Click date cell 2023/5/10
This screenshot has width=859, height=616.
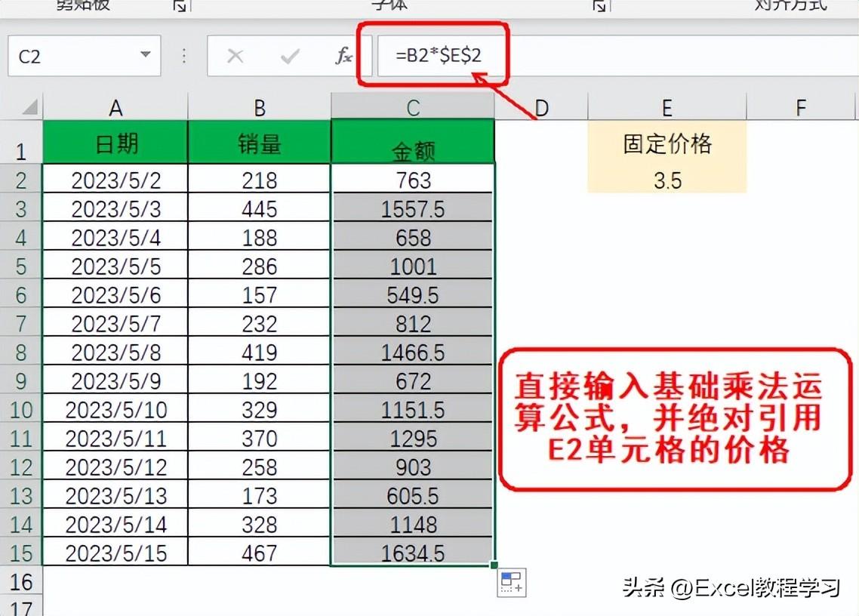pos(115,408)
